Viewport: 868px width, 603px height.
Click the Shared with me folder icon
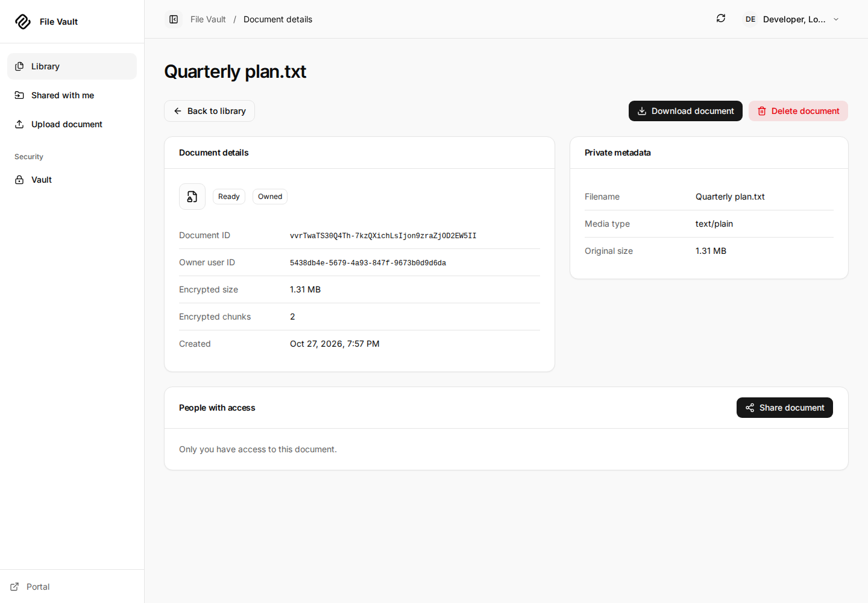point(19,95)
